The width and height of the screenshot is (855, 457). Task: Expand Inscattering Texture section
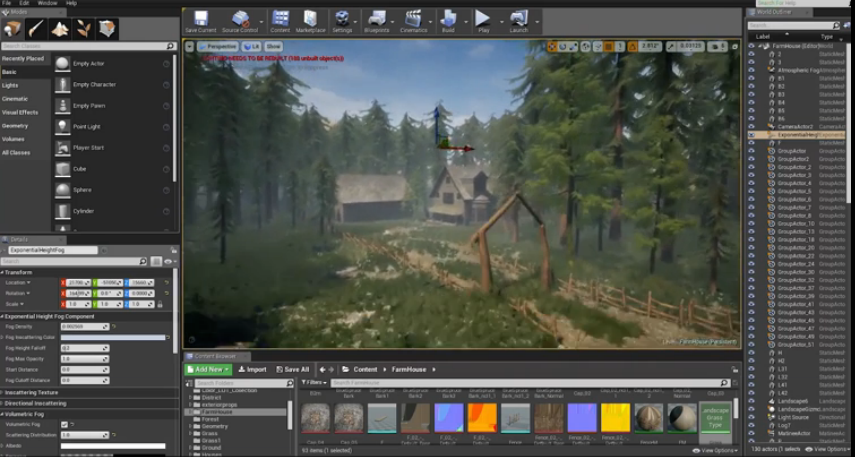(x=2, y=393)
